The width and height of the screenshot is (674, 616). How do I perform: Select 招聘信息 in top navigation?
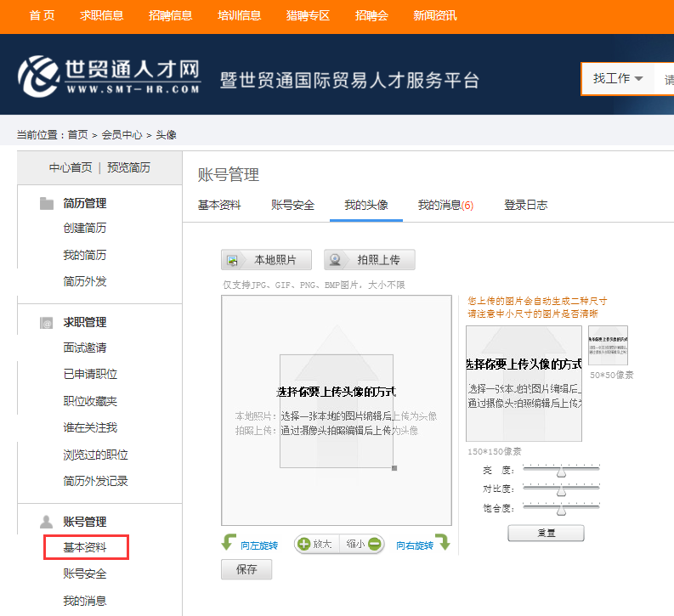pyautogui.click(x=170, y=15)
